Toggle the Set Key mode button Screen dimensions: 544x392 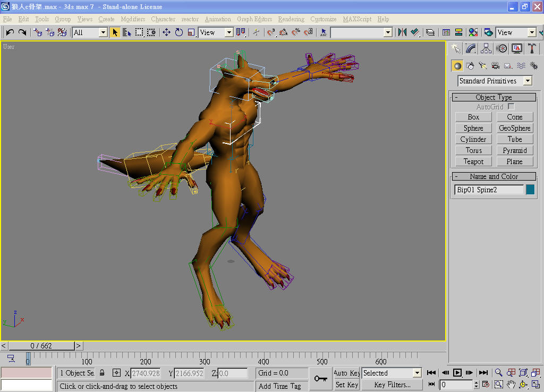(x=346, y=385)
